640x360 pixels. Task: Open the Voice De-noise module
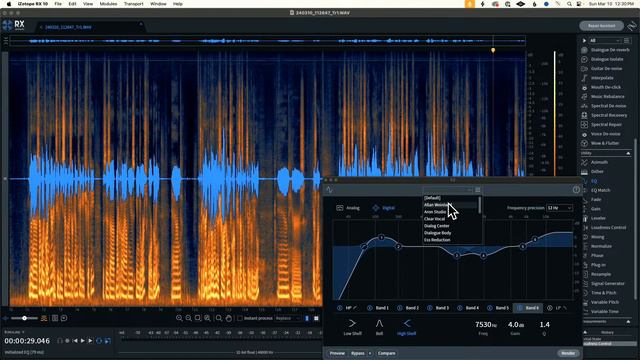click(606, 134)
